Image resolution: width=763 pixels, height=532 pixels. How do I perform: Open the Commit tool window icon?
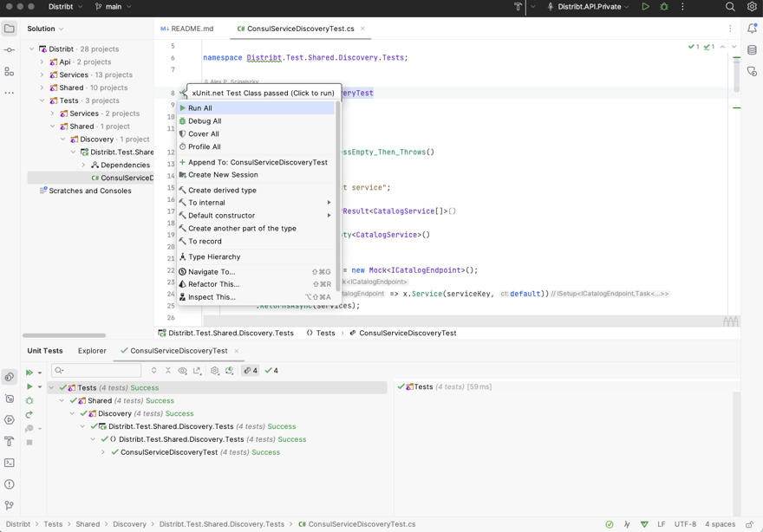click(x=10, y=50)
